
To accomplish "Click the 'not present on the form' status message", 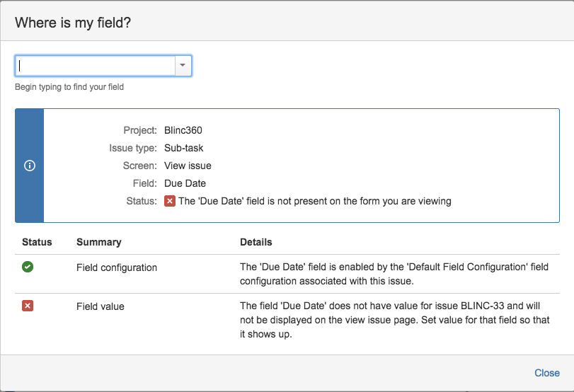I will pos(315,201).
